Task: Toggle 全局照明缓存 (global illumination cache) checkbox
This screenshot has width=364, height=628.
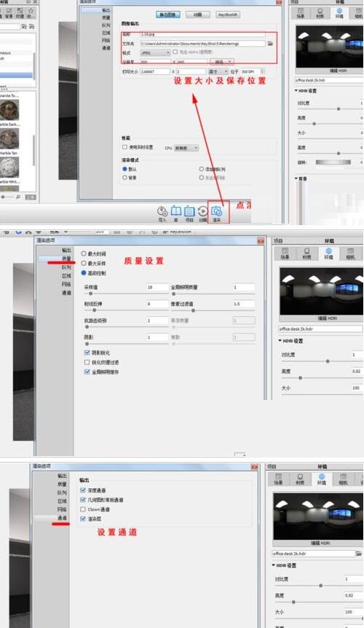Action: coord(87,372)
